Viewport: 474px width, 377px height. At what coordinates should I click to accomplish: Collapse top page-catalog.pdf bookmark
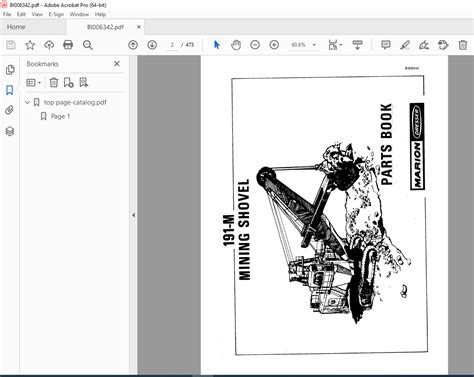click(x=27, y=102)
